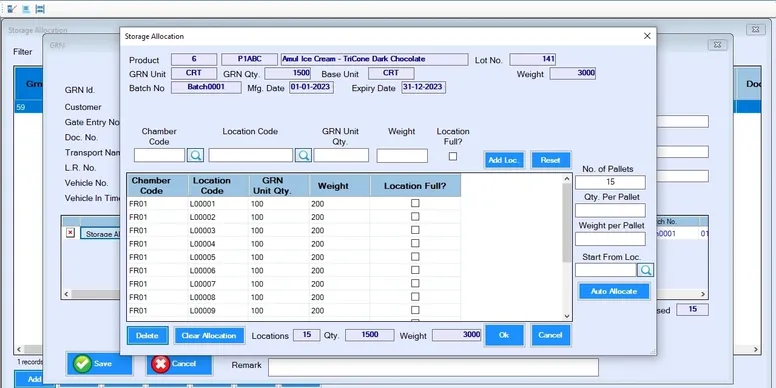Image resolution: width=776 pixels, height=388 pixels.
Task: Click the red X Cancel button on GRN form
Action: 180,364
